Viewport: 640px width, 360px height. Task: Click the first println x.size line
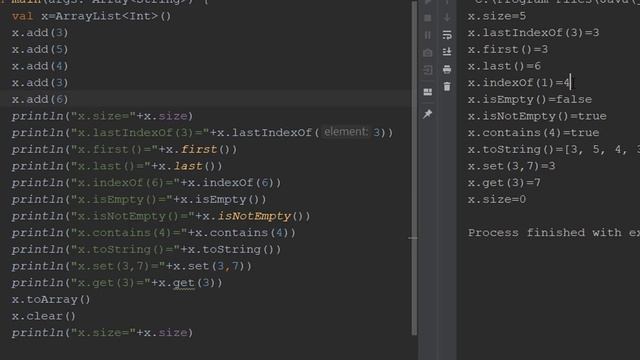102,116
